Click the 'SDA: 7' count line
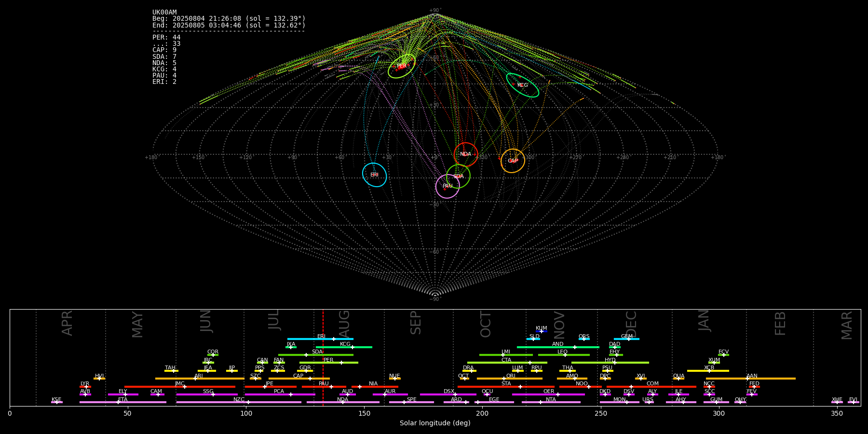The width and height of the screenshot is (868, 434). pyautogui.click(x=164, y=57)
